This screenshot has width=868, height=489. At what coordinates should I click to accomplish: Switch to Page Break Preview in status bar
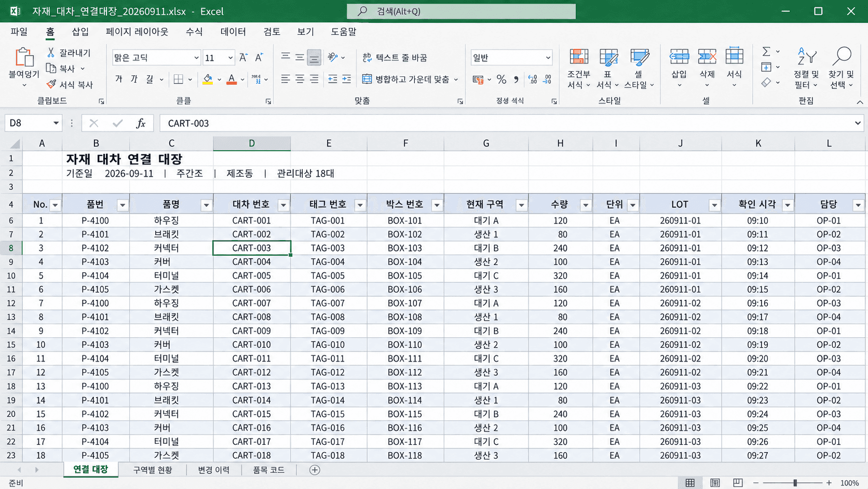[738, 483]
